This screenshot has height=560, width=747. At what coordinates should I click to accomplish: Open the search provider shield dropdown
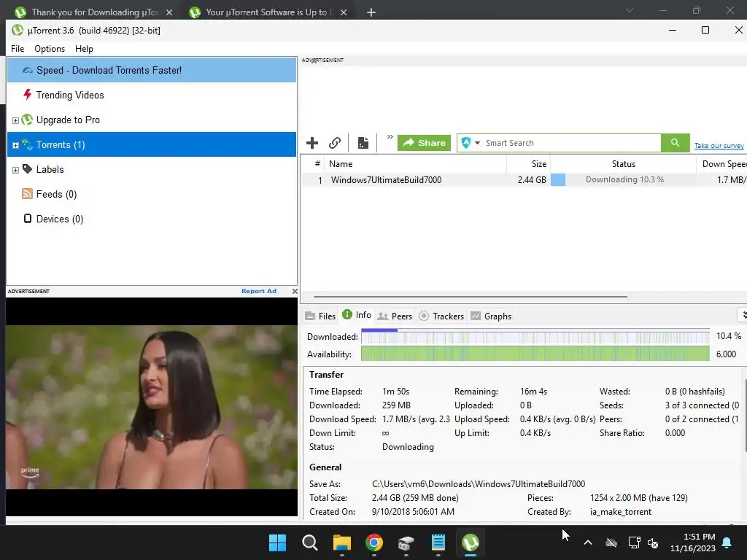(471, 143)
